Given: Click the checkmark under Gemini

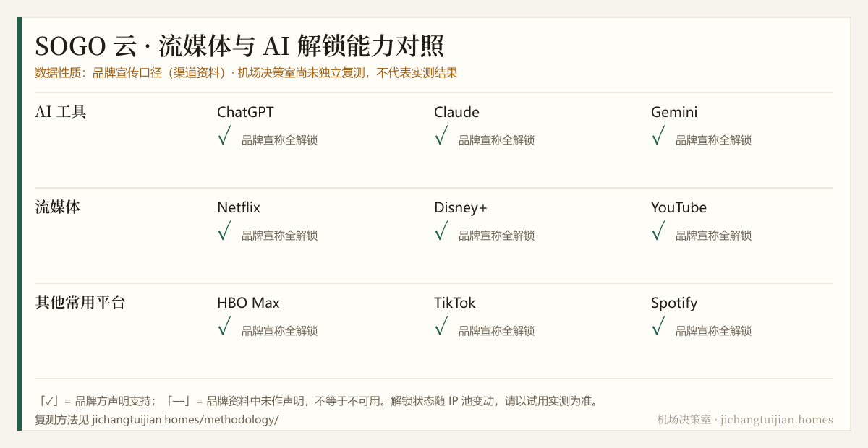Looking at the screenshot, I should [x=658, y=136].
